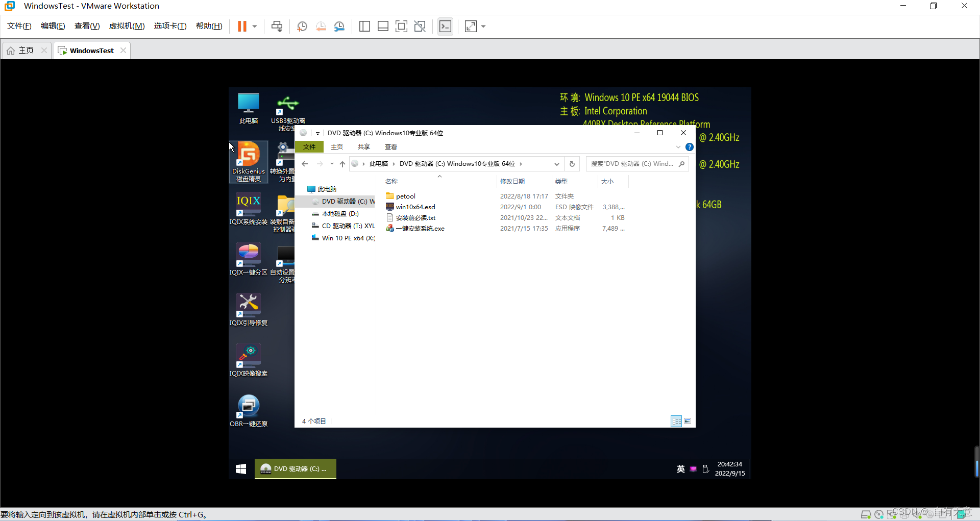
Task: Open the 选项卡(T) menu
Action: click(170, 26)
